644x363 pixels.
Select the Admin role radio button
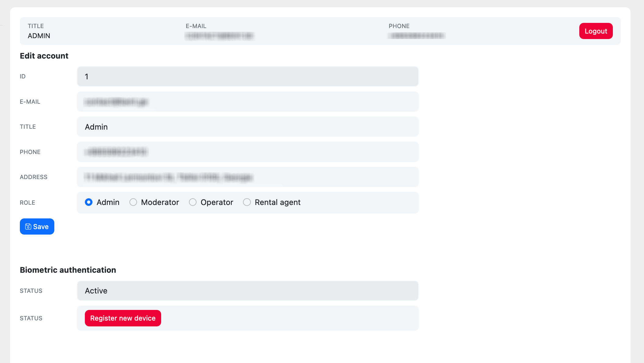89,202
